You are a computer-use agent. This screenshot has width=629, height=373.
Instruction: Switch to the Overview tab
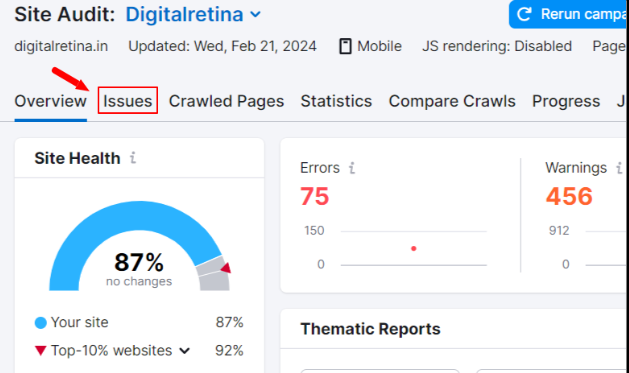point(51,101)
